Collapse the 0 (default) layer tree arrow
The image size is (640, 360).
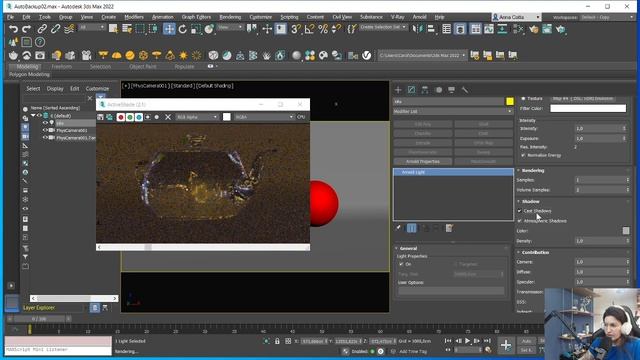(x=33, y=116)
